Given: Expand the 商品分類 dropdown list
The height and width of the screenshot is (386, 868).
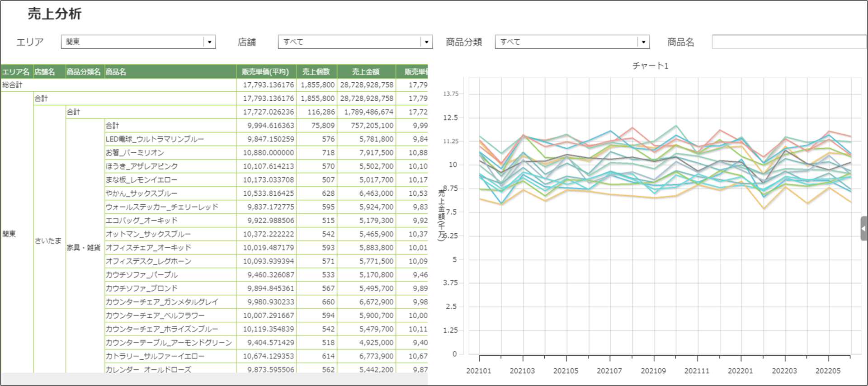Looking at the screenshot, I should tap(643, 42).
